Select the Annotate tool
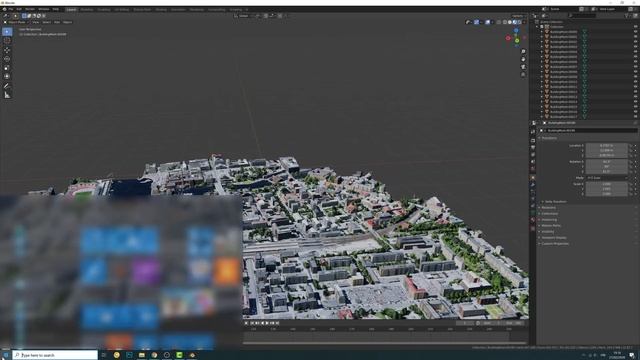Screen dimensions: 640x360 click(x=7, y=86)
